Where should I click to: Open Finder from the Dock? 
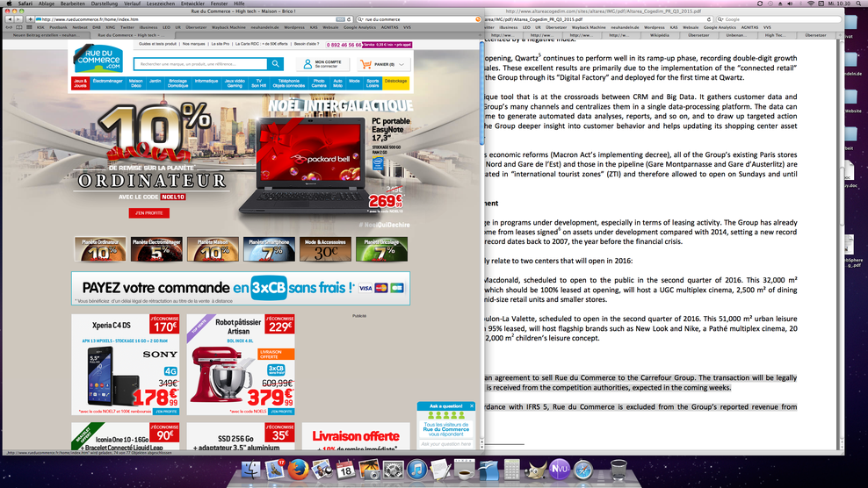[x=250, y=470]
